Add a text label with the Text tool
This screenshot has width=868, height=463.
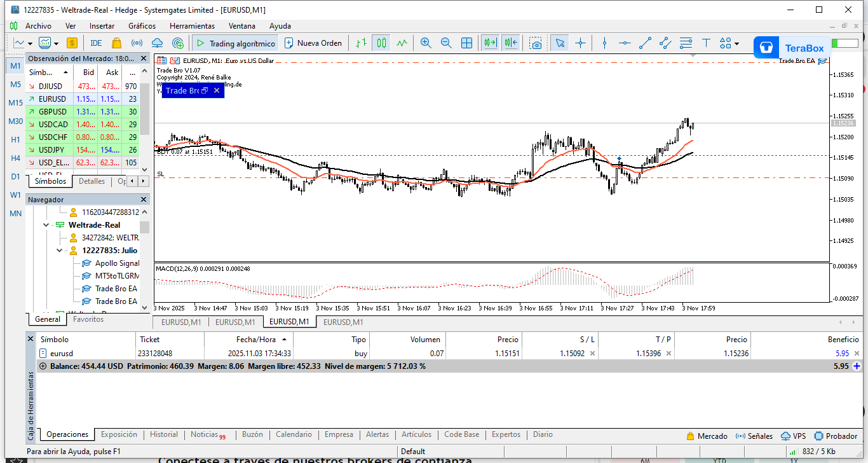(x=706, y=43)
